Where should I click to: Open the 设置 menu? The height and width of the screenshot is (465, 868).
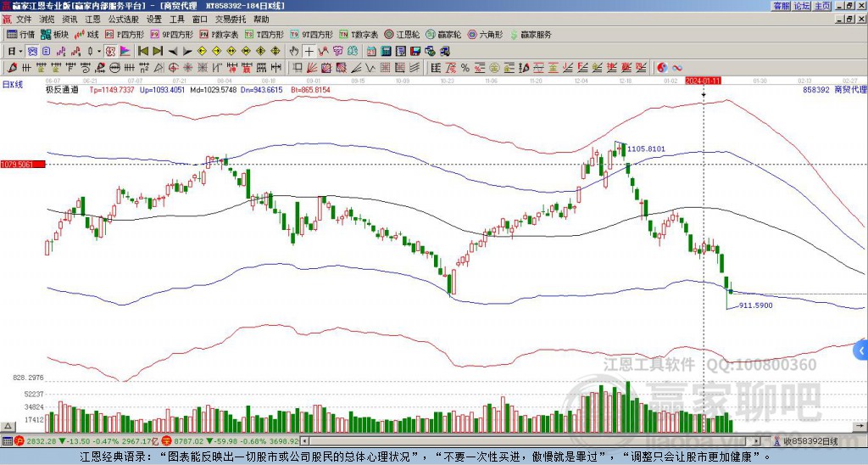pos(154,20)
